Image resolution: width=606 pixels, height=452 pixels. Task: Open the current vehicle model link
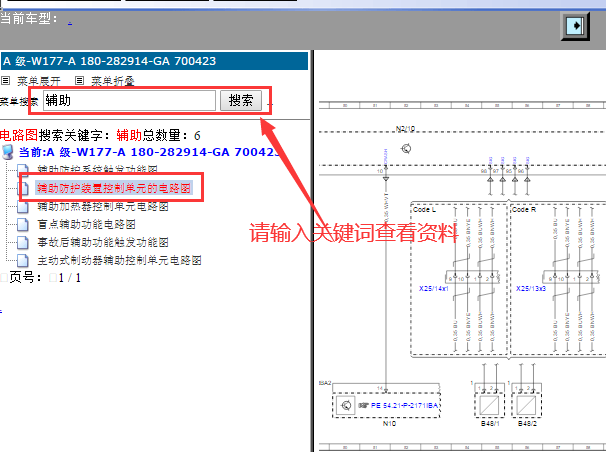[70, 21]
